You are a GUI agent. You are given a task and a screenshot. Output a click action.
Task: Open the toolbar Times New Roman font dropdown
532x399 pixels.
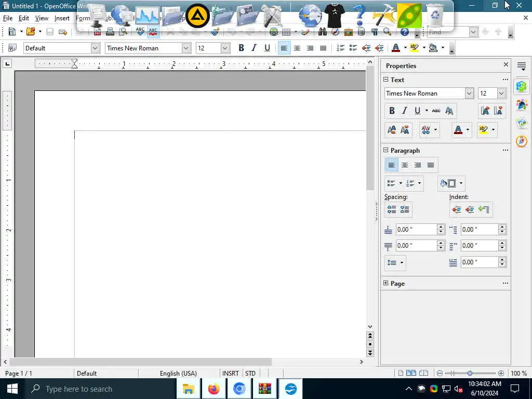pos(186,48)
